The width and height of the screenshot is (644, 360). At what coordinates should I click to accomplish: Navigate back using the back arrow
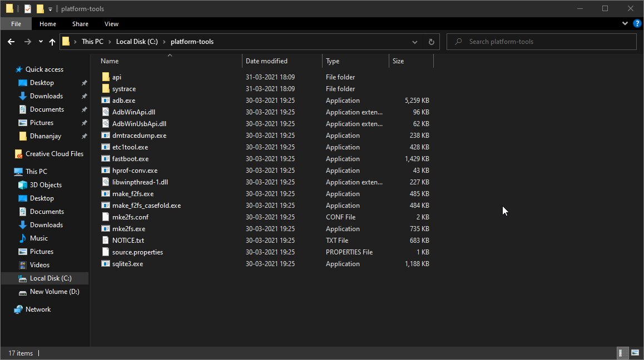pos(11,41)
